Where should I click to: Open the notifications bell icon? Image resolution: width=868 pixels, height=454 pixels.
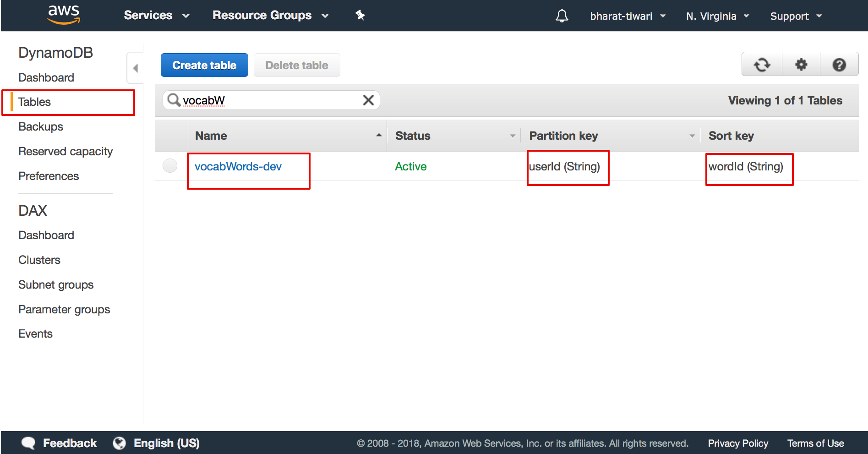561,16
